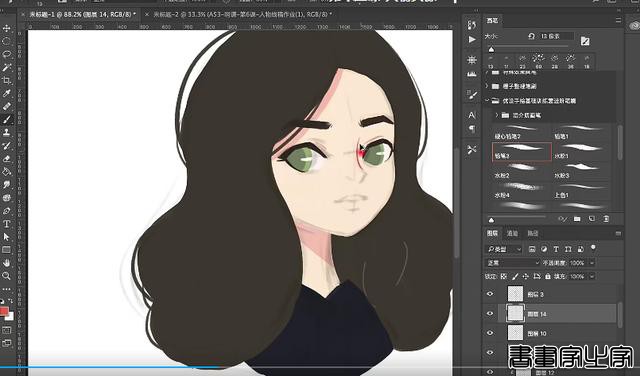Select the Magic Wand tool
Screen dimensions: 640x376
7,67
